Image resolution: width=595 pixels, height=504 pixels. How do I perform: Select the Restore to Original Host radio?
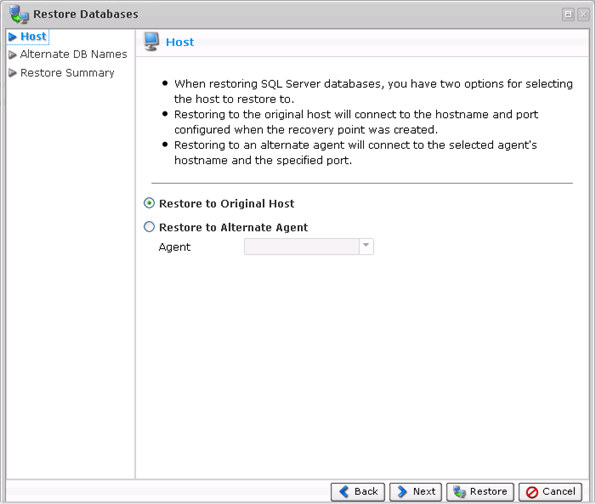point(149,203)
